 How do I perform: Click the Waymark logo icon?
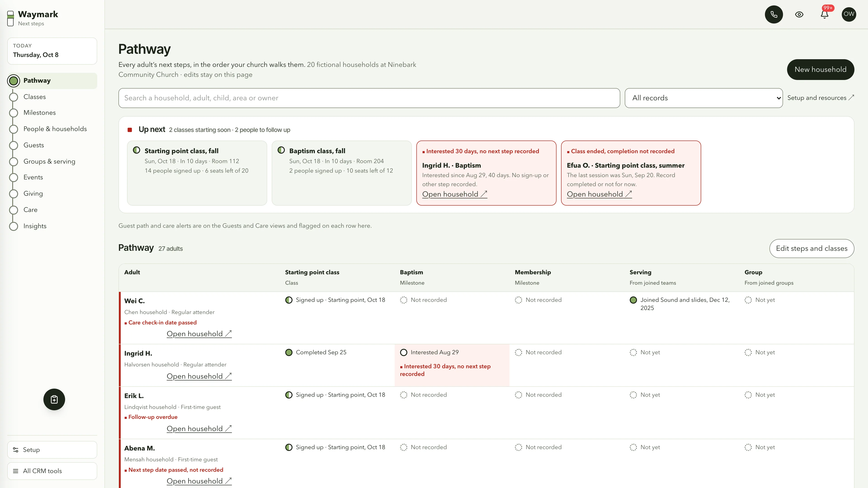click(10, 18)
